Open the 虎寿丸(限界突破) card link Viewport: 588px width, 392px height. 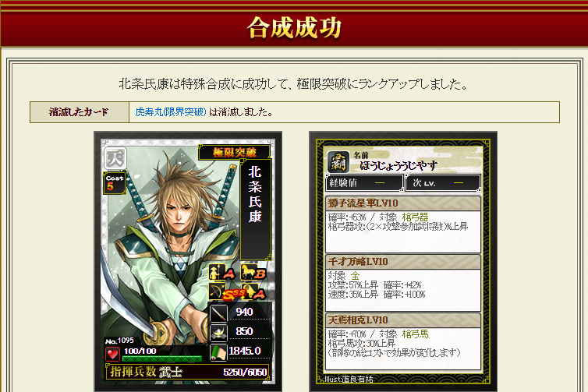tap(171, 112)
